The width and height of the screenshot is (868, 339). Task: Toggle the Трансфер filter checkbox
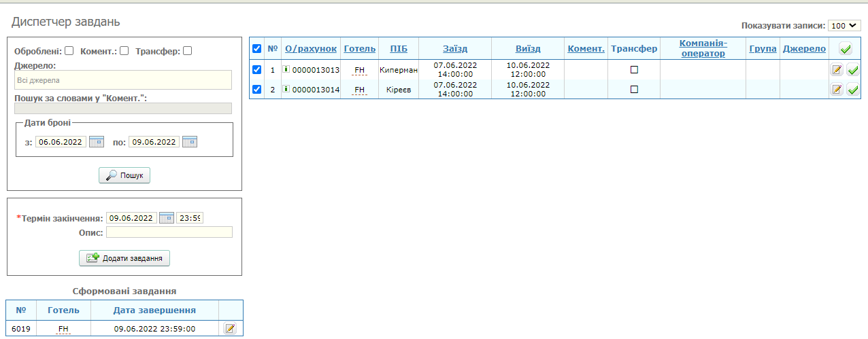pyautogui.click(x=188, y=51)
